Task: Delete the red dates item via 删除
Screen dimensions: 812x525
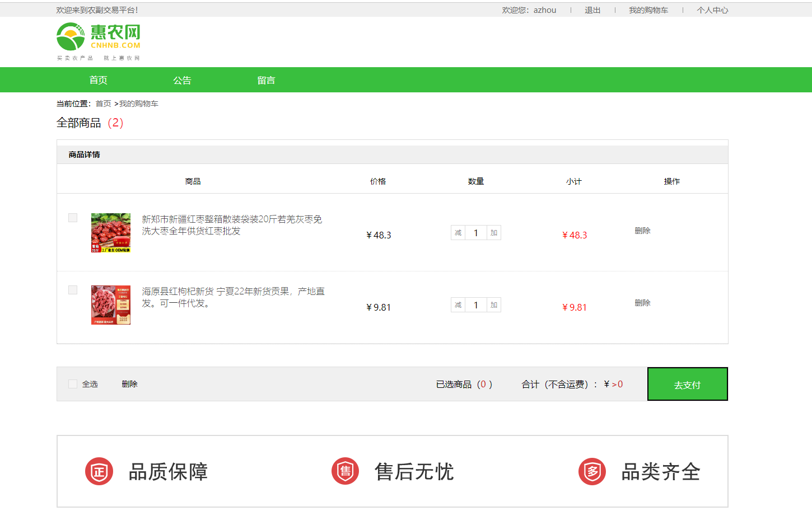Action: (x=642, y=231)
